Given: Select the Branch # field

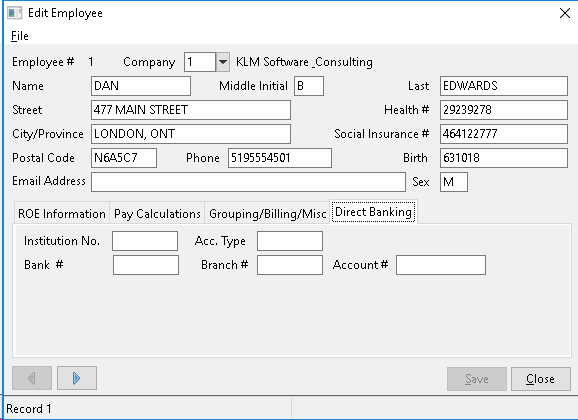Looking at the screenshot, I should (x=290, y=265).
